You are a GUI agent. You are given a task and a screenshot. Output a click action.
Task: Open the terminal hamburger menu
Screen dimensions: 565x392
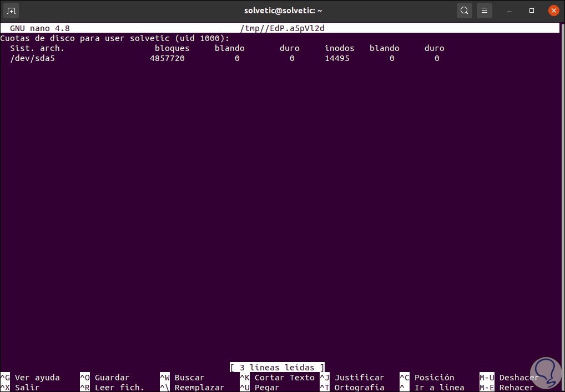click(485, 11)
